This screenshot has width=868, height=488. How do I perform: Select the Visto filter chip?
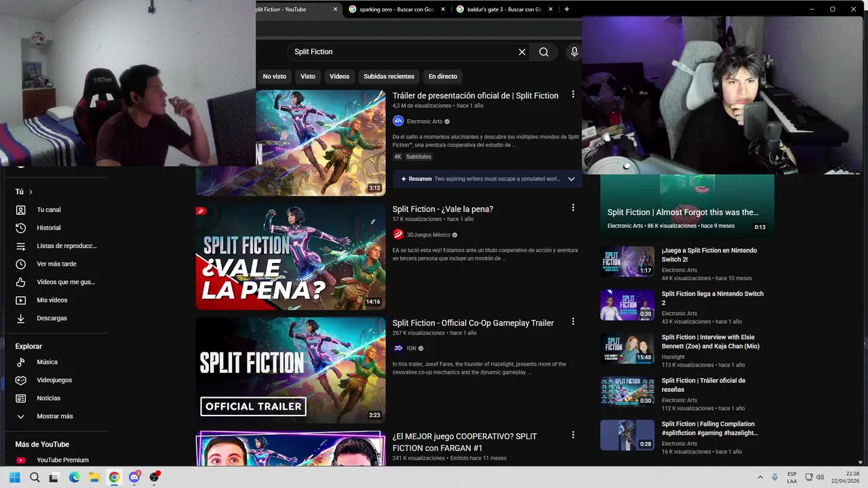click(x=308, y=77)
